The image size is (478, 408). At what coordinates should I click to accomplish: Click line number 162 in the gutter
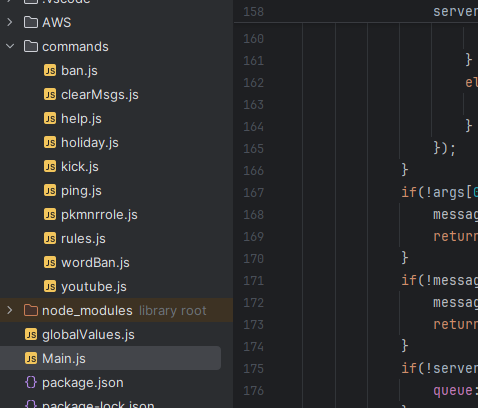coord(254,83)
